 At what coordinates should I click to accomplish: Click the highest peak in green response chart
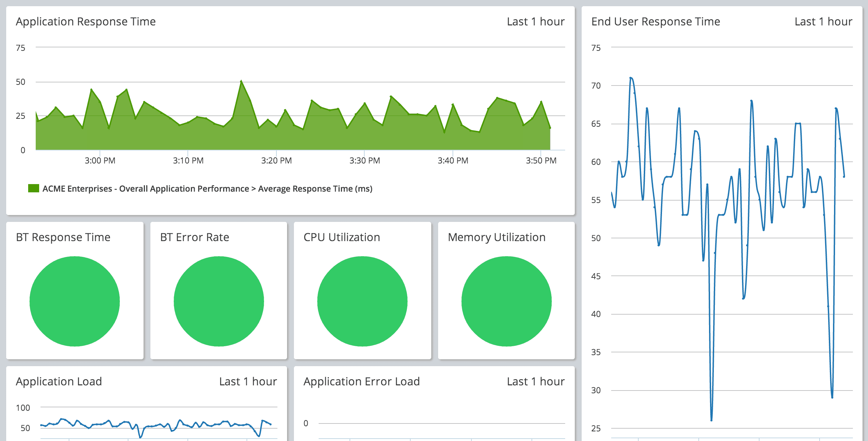(241, 81)
